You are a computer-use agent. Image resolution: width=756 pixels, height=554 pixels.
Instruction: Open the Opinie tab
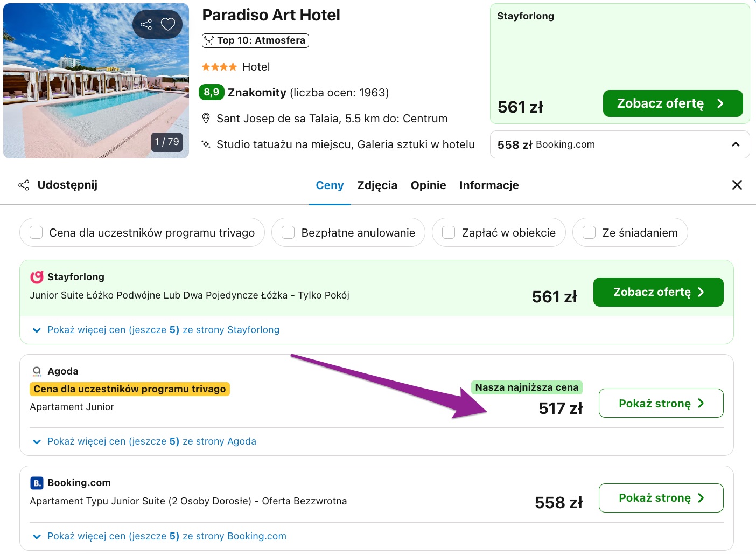point(429,185)
